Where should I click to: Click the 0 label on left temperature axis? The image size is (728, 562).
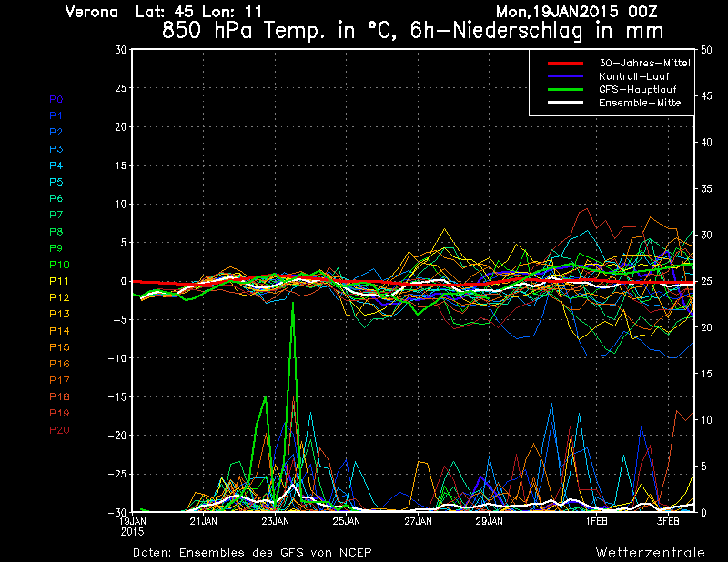[124, 281]
